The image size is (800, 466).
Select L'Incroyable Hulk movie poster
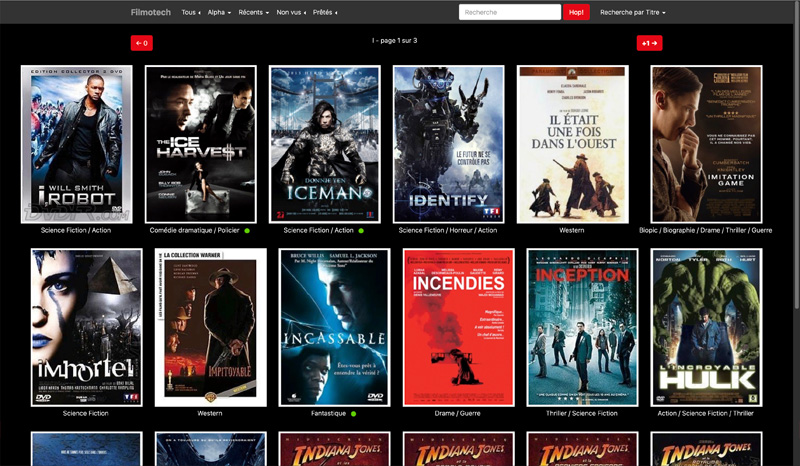click(707, 328)
